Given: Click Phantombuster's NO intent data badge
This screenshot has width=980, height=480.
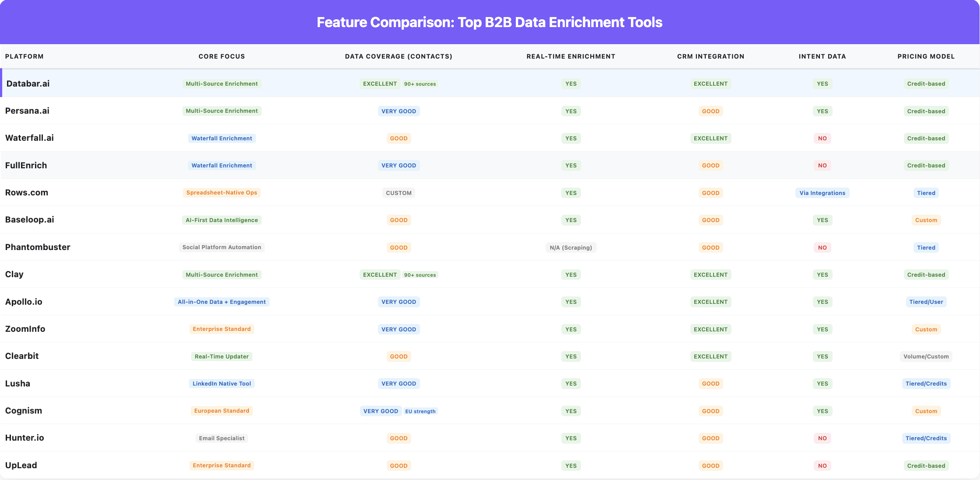Looking at the screenshot, I should coord(822,247).
